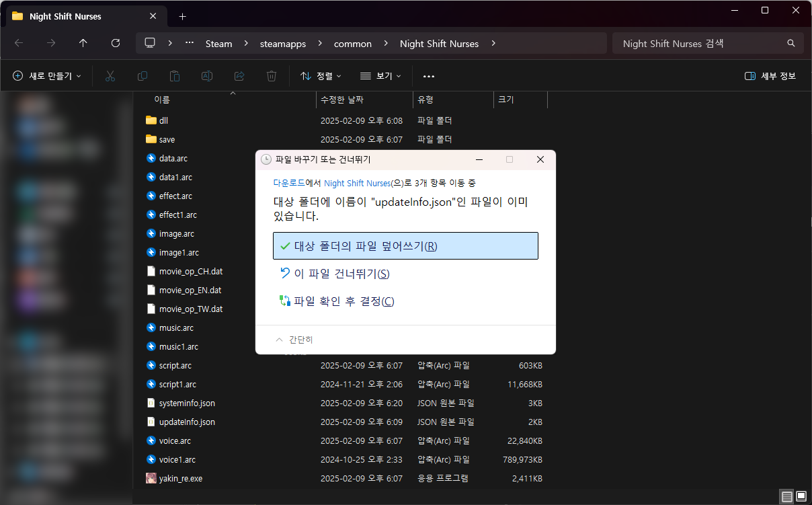Click the Cut scissors icon in toolbar
Viewport: 812px width, 505px height.
point(110,76)
